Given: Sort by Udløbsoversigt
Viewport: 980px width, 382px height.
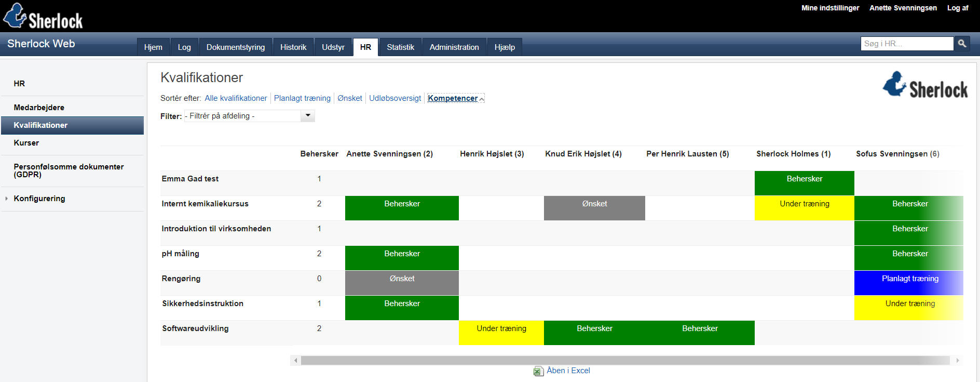Looking at the screenshot, I should pos(394,98).
